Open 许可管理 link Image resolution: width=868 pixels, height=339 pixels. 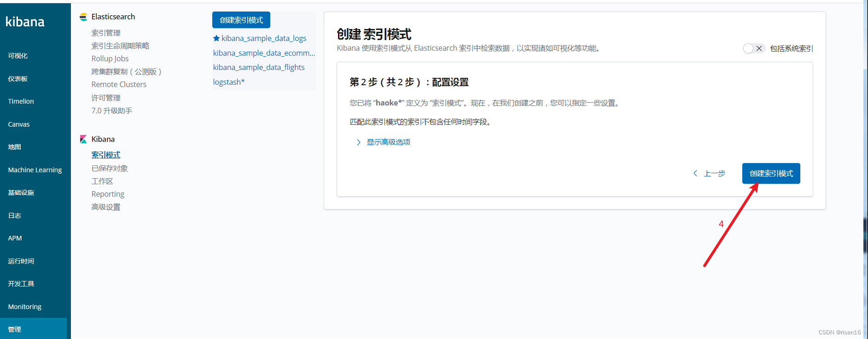coord(106,98)
